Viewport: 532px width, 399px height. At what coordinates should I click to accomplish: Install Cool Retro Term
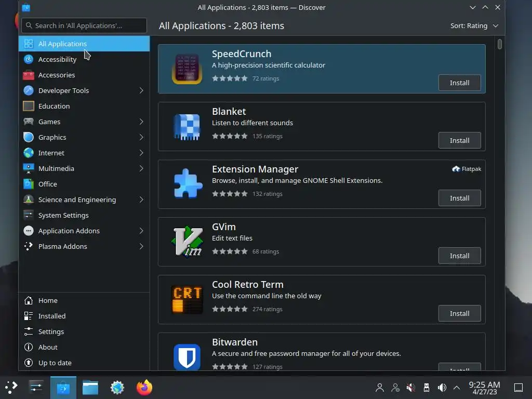[459, 313]
